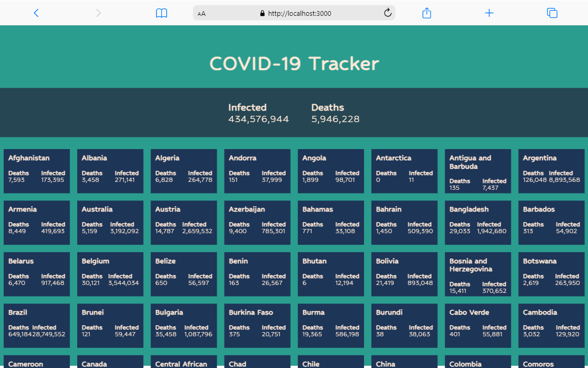
Task: Click Argentina infected value 8,893,568
Action: pyautogui.click(x=564, y=180)
